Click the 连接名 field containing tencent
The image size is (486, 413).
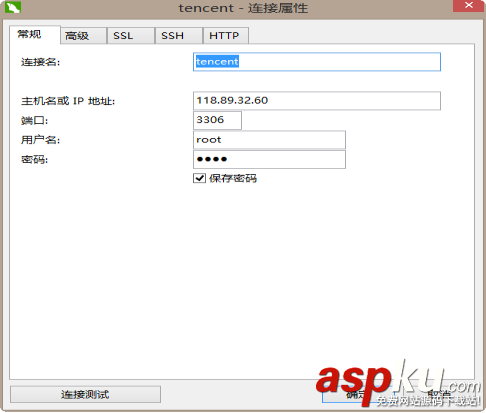(x=317, y=62)
